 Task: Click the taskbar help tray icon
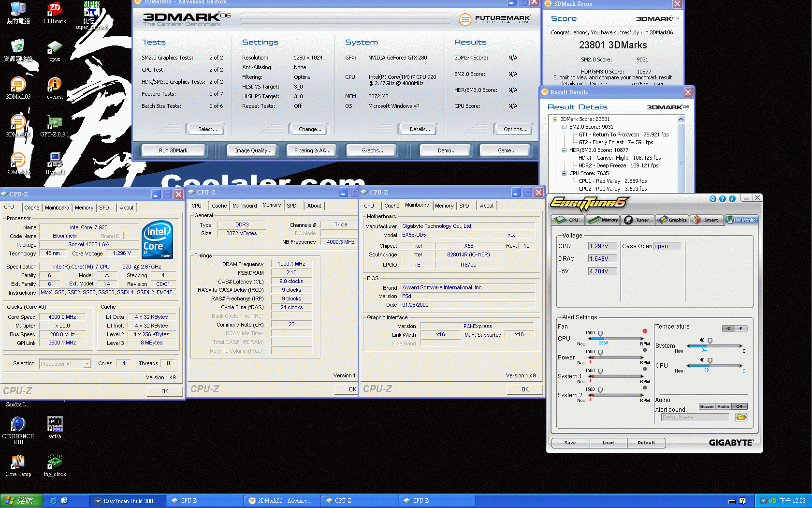(742, 501)
